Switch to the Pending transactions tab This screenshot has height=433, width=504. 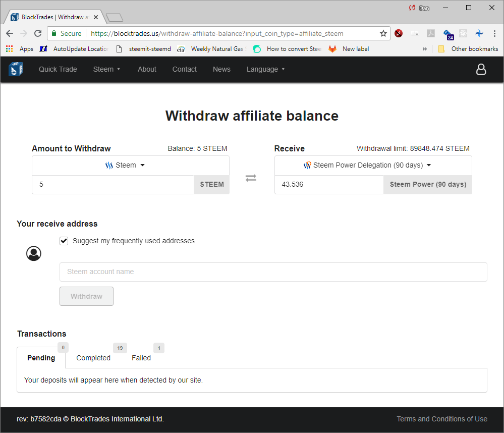(x=41, y=358)
